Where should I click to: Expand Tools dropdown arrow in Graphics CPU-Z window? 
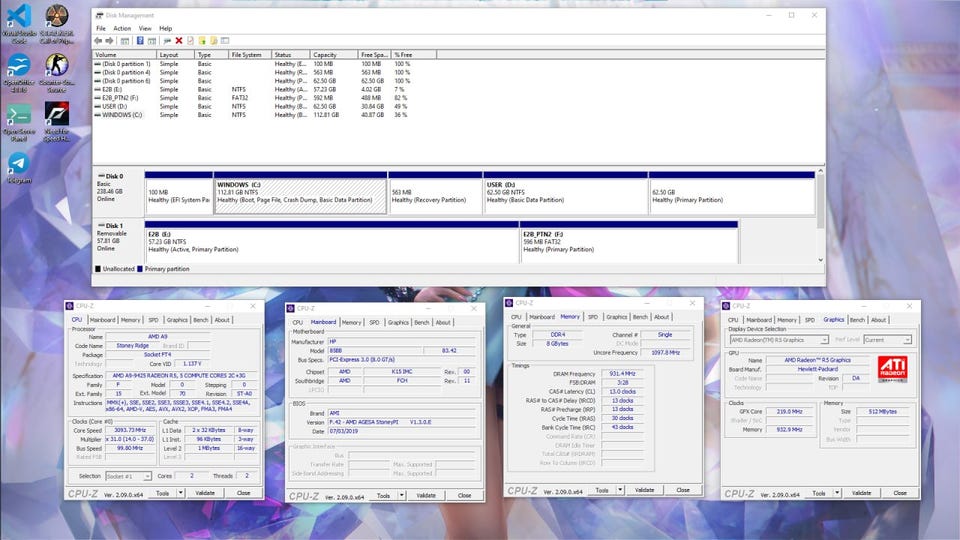click(837, 493)
